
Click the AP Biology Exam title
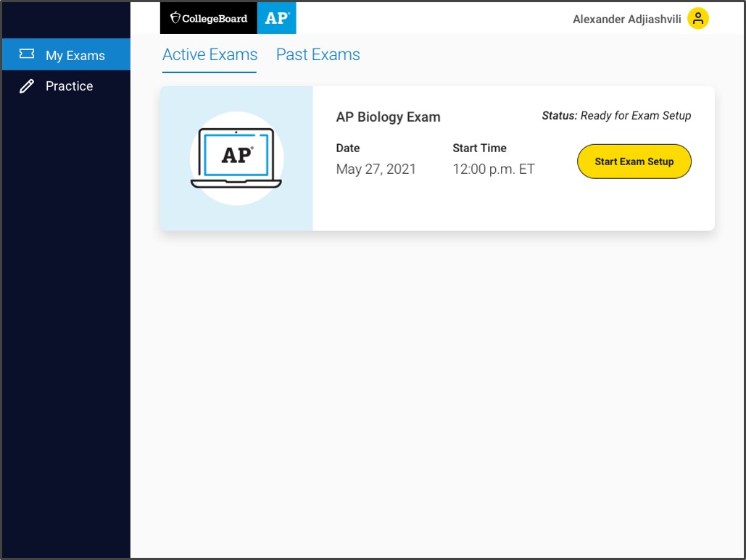pos(389,117)
